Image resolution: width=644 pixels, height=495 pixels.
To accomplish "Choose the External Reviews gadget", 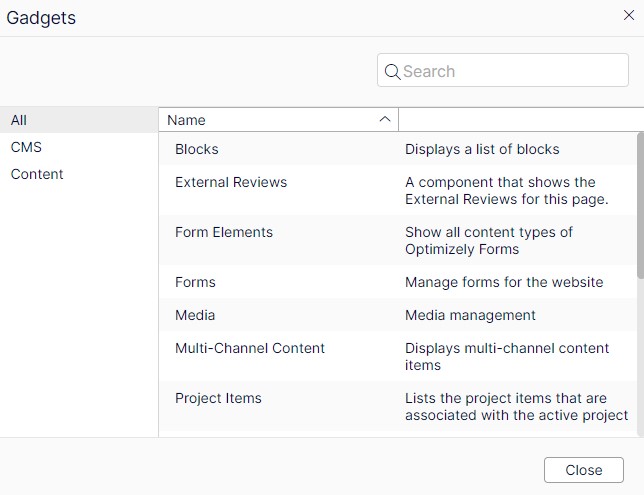I will [x=231, y=182].
